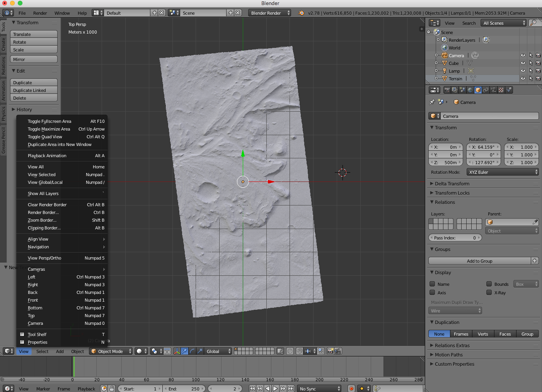This screenshot has width=542, height=392.
Task: Open the Blender Render engine dropdown
Action: pyautogui.click(x=270, y=13)
